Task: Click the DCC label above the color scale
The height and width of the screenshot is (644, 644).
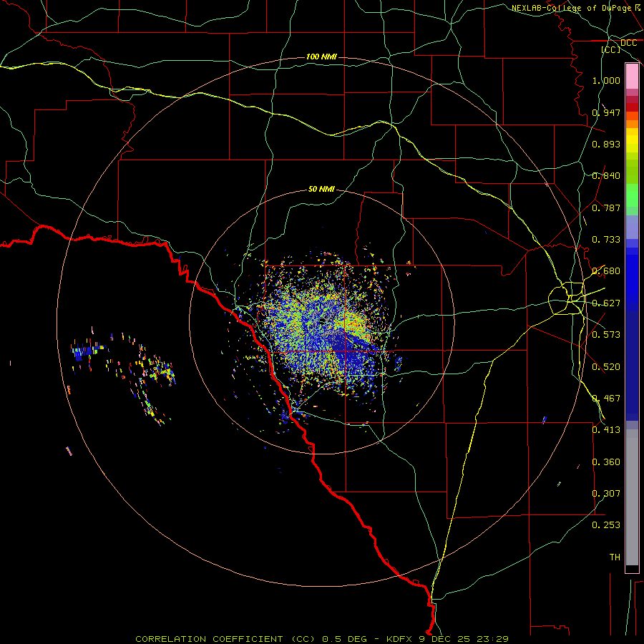Action: (x=628, y=43)
